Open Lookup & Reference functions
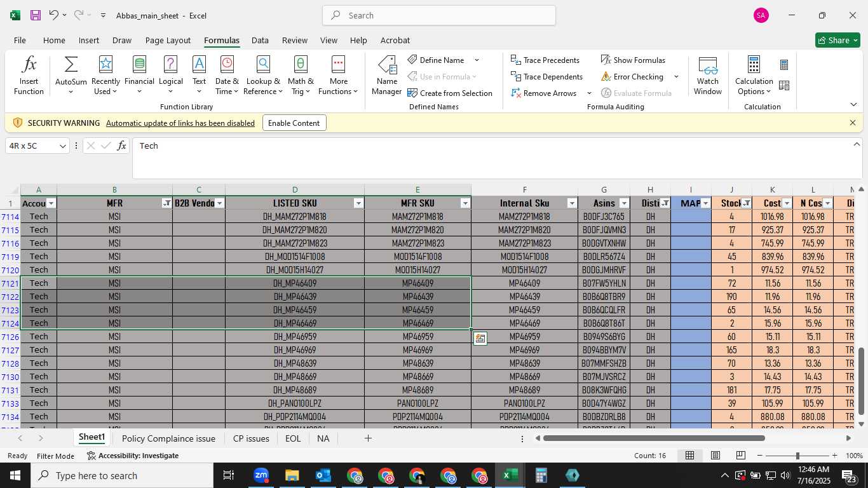The image size is (868, 488). [x=263, y=75]
